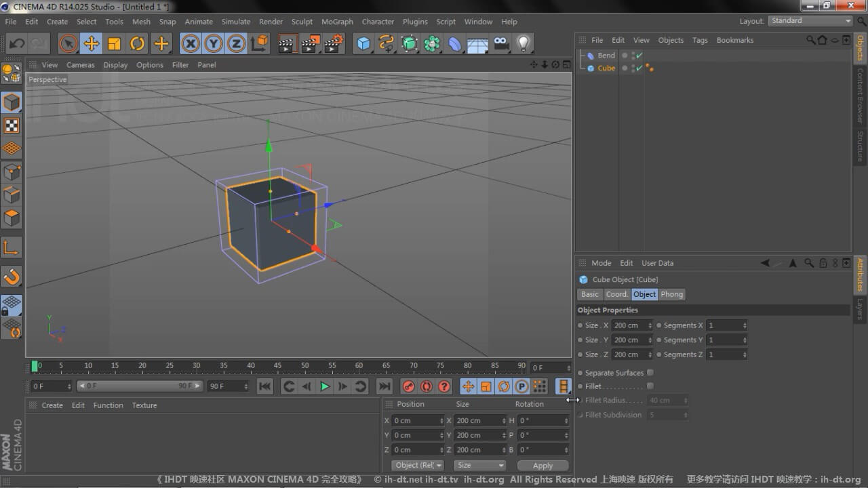Open viewport Cameras menu
This screenshot has height=488, width=868.
(x=81, y=65)
